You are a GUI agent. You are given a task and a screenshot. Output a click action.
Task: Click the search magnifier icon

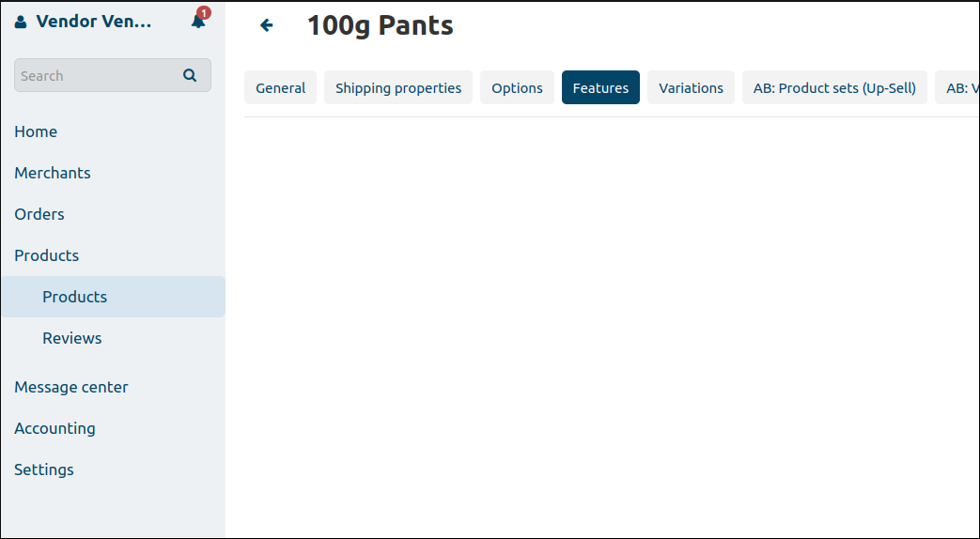pyautogui.click(x=190, y=75)
